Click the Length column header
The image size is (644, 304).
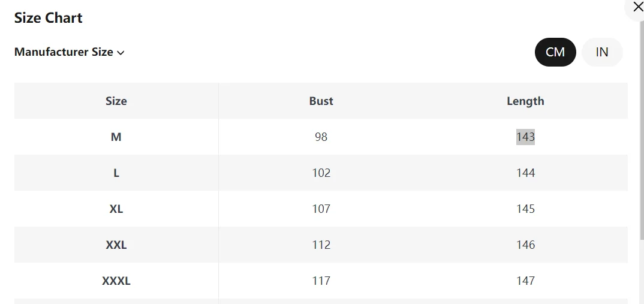pos(525,101)
